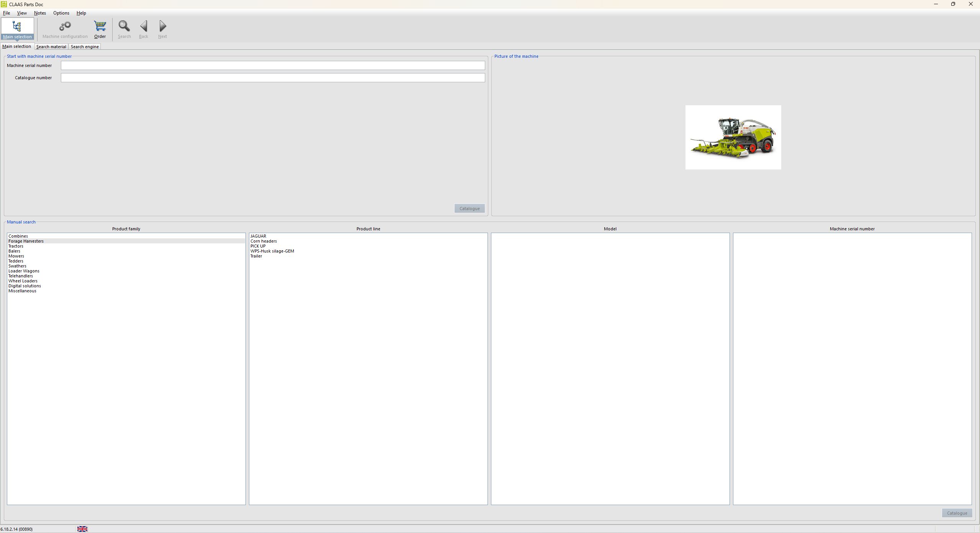Click the CLAAS Parts Doc title icon
The height and width of the screenshot is (533, 980).
pyautogui.click(x=4, y=4)
